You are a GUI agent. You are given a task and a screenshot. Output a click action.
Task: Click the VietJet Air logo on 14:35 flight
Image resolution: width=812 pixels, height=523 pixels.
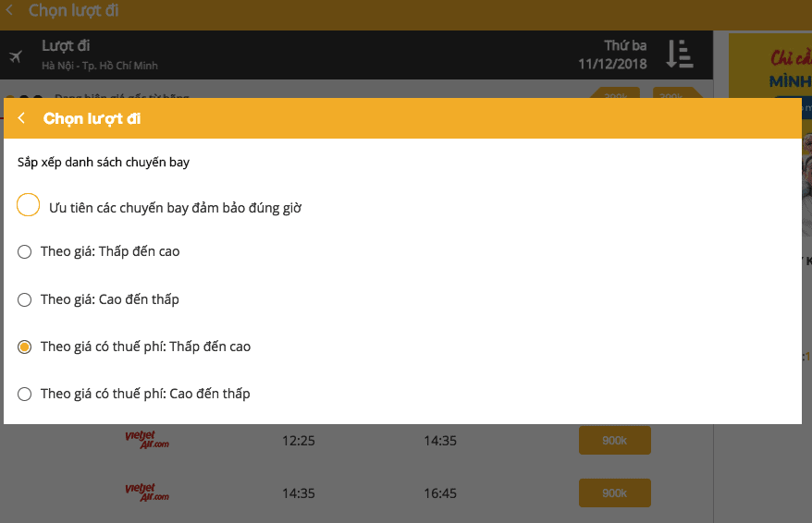pyautogui.click(x=147, y=493)
